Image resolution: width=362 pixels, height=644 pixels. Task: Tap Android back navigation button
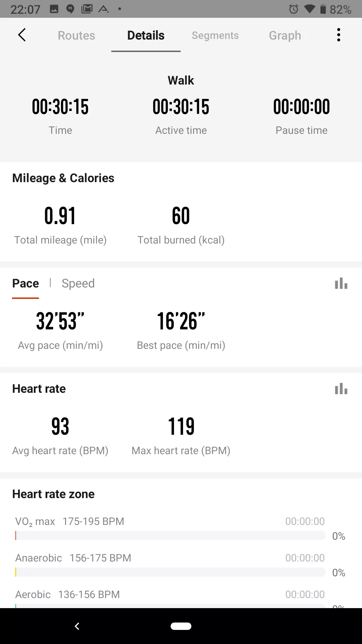77,626
